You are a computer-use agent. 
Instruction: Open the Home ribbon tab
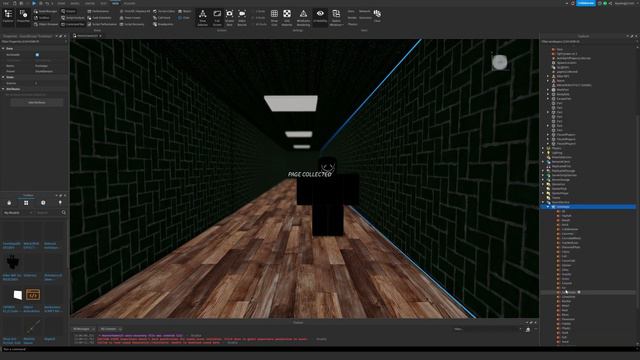click(x=61, y=3)
